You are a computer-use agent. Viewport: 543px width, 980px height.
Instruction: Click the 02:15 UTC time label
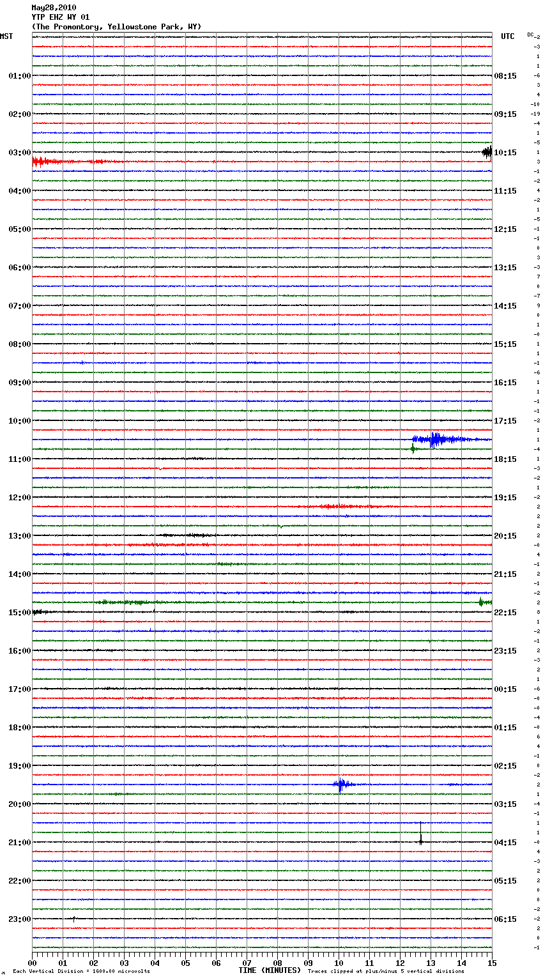coord(505,766)
